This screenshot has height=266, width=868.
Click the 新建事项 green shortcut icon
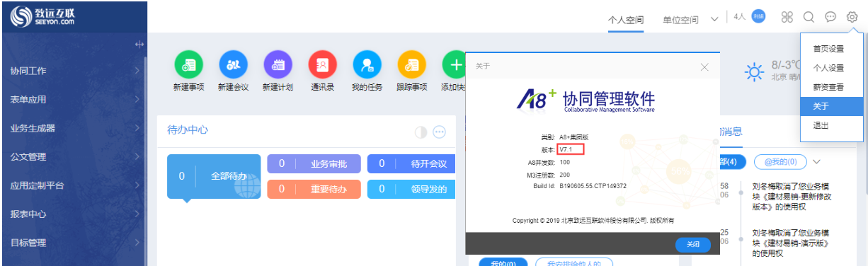pos(188,66)
